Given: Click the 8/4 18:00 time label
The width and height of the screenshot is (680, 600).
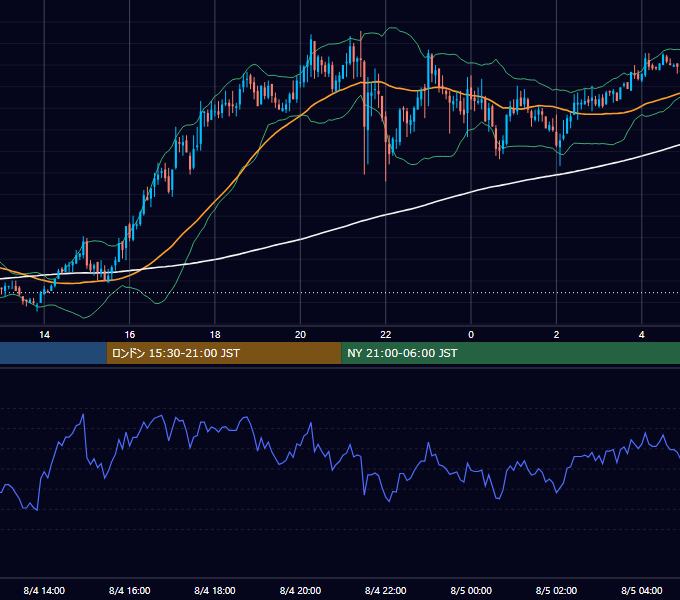Looking at the screenshot, I should [215, 590].
